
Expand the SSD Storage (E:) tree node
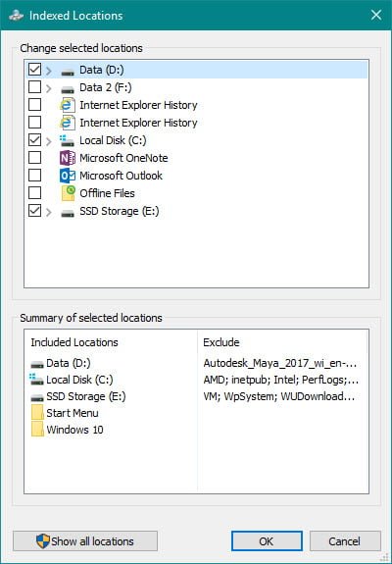click(49, 212)
